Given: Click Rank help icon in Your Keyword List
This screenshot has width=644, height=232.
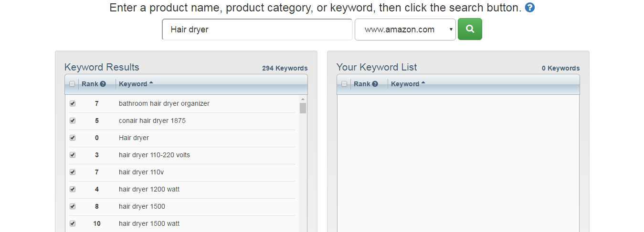Looking at the screenshot, I should [x=375, y=84].
